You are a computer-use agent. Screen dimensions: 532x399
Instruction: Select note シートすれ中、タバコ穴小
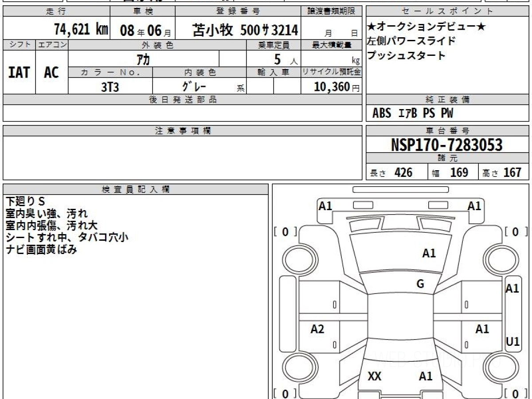tap(67, 237)
